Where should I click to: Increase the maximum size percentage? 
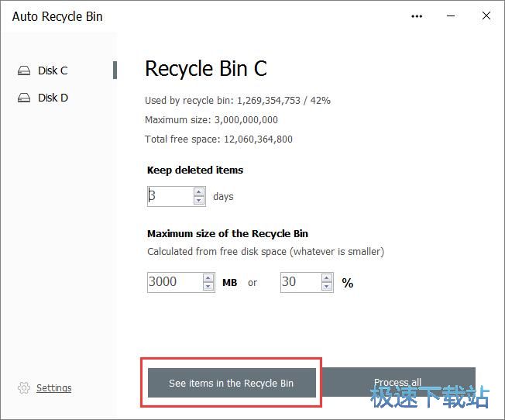tap(328, 277)
